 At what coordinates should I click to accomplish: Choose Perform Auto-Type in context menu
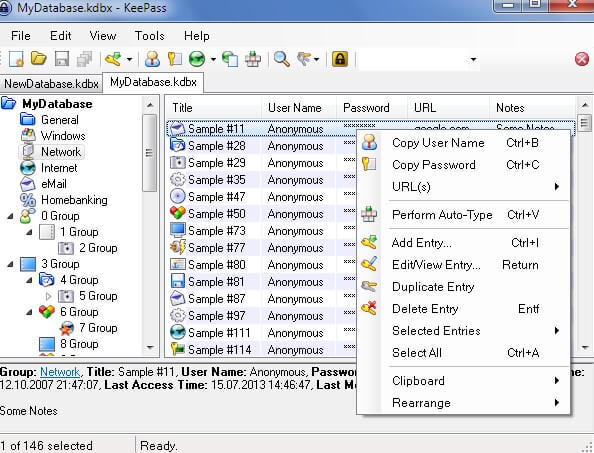click(x=463, y=215)
